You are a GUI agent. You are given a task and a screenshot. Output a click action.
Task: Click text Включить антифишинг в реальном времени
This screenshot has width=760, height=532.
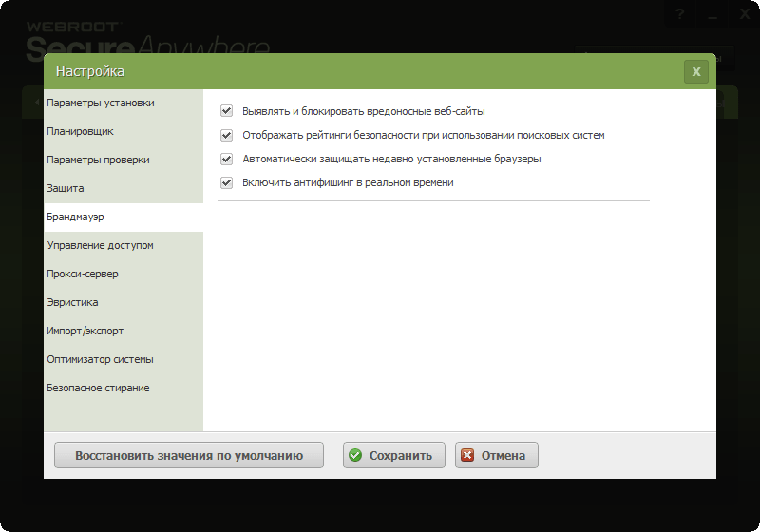pyautogui.click(x=348, y=182)
